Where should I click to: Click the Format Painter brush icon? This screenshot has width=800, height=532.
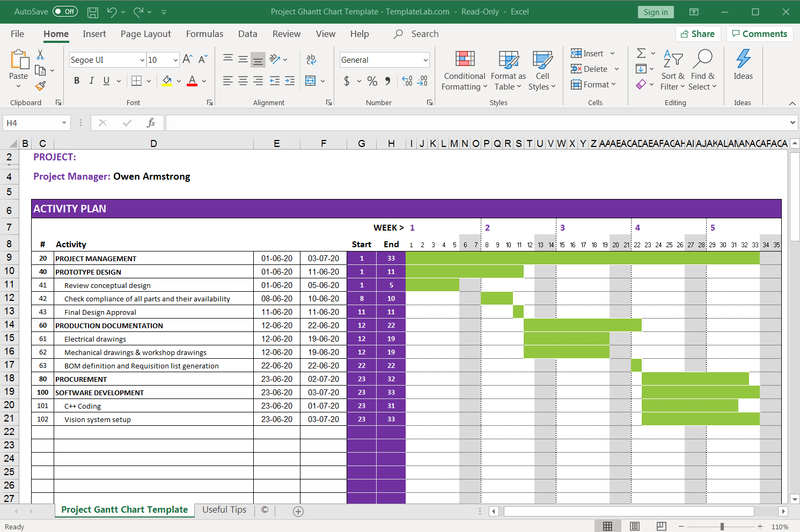point(40,86)
